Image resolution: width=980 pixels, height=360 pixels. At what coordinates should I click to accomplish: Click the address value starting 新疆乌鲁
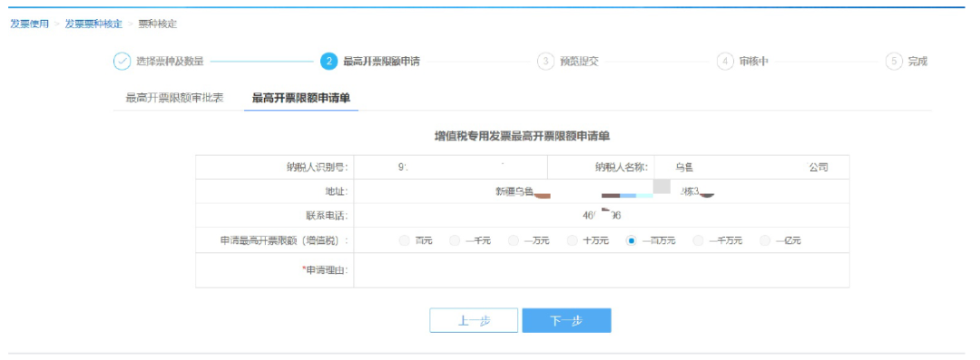pyautogui.click(x=602, y=191)
